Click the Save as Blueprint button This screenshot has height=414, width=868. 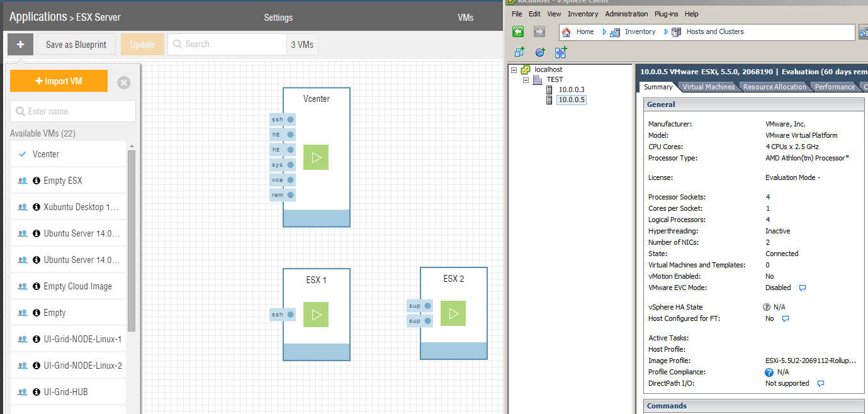pyautogui.click(x=76, y=45)
